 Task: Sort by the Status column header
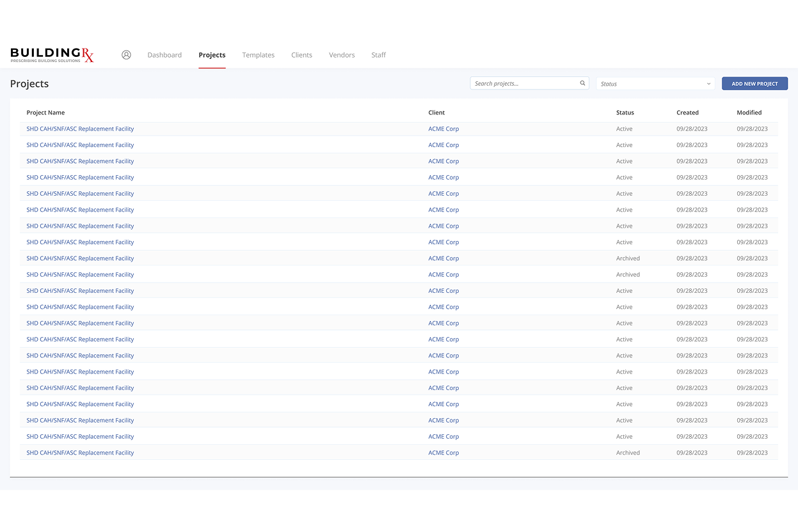click(625, 113)
